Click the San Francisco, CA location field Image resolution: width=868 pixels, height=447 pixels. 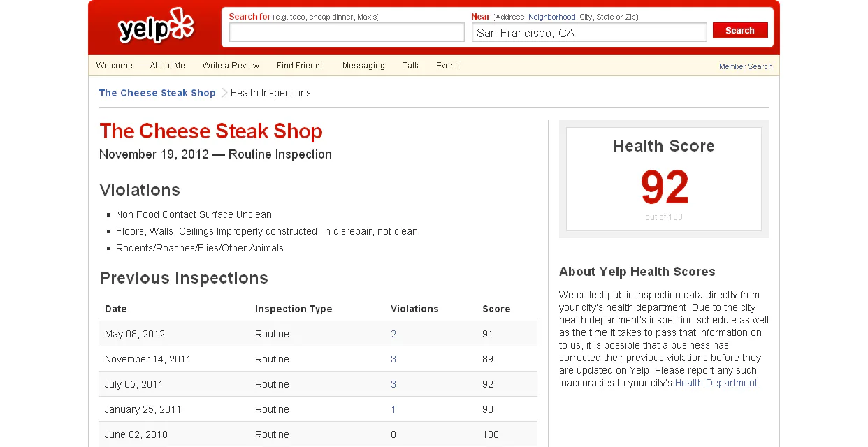(x=588, y=32)
